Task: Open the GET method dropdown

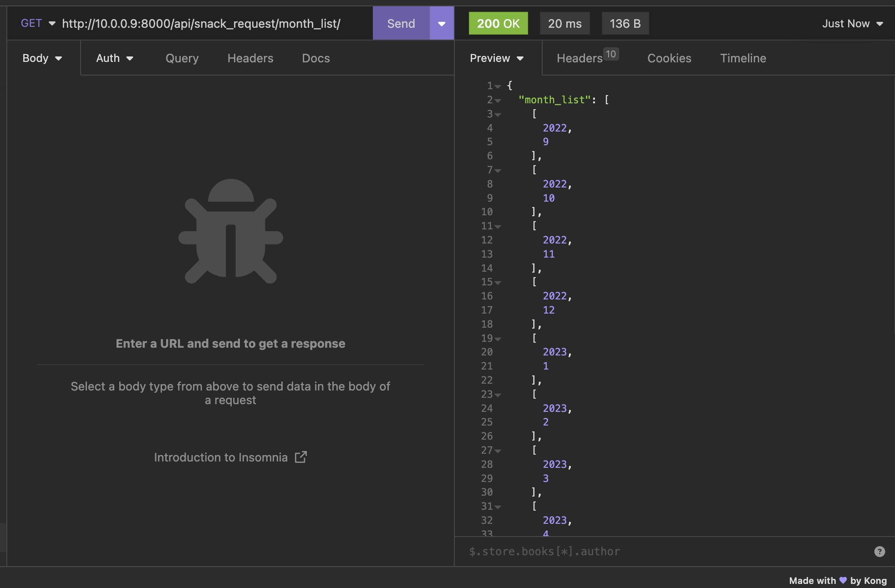Action: pos(38,23)
